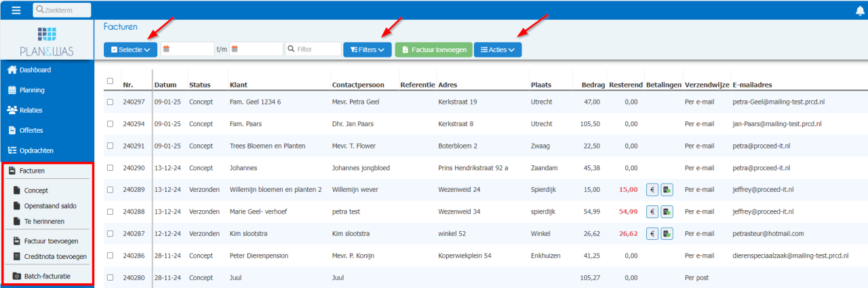The height and width of the screenshot is (288, 868).
Task: Click customer Fam. Geel 1234 6
Action: click(x=256, y=102)
